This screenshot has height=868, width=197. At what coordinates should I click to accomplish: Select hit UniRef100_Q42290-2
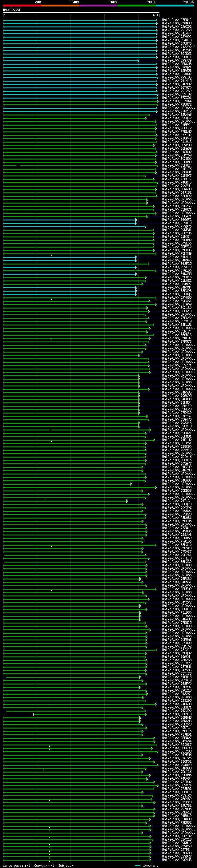(179, 47)
